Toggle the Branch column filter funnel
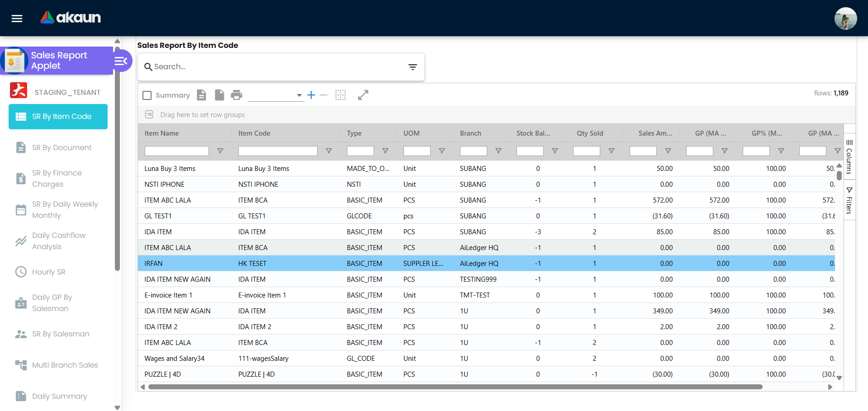 (x=498, y=151)
